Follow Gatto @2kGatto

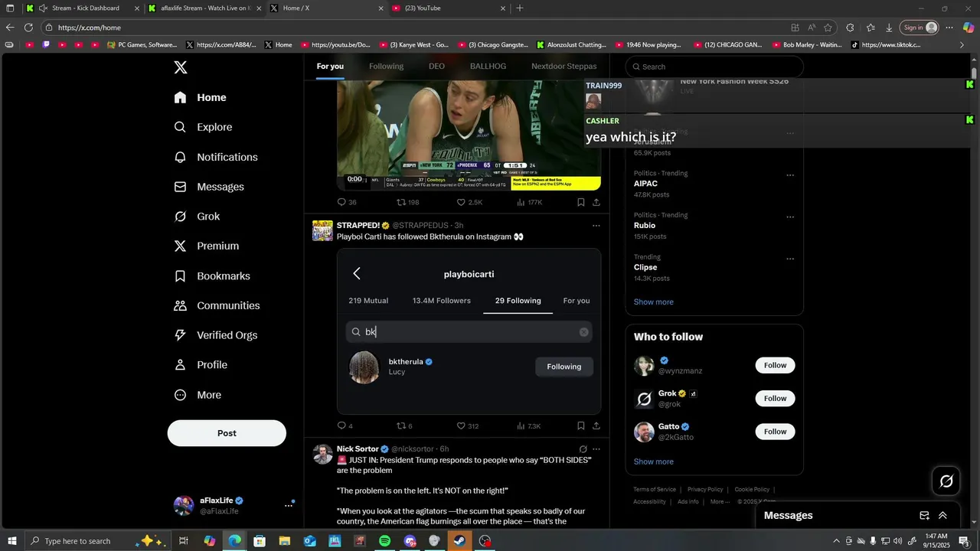click(775, 432)
